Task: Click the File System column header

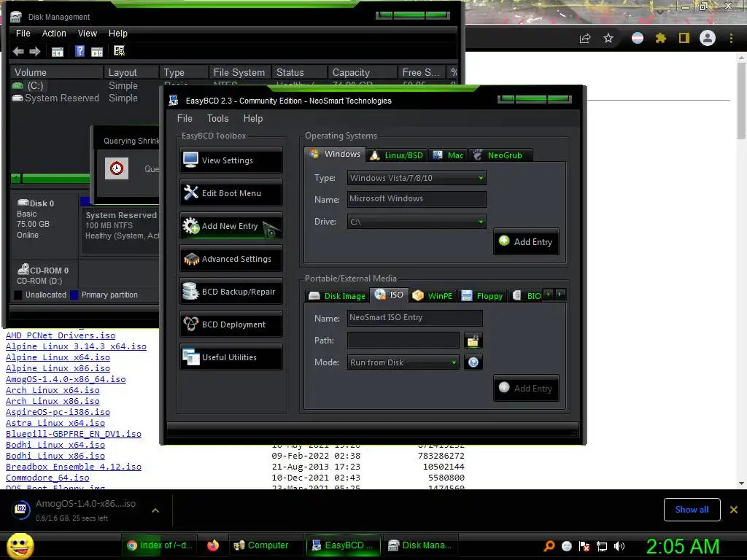Action: [x=239, y=72]
